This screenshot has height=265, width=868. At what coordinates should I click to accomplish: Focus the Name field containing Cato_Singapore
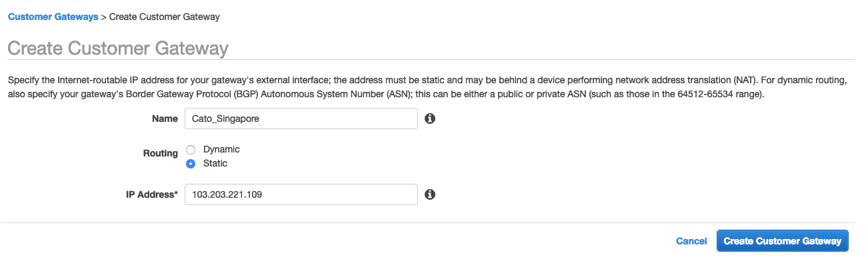(301, 119)
